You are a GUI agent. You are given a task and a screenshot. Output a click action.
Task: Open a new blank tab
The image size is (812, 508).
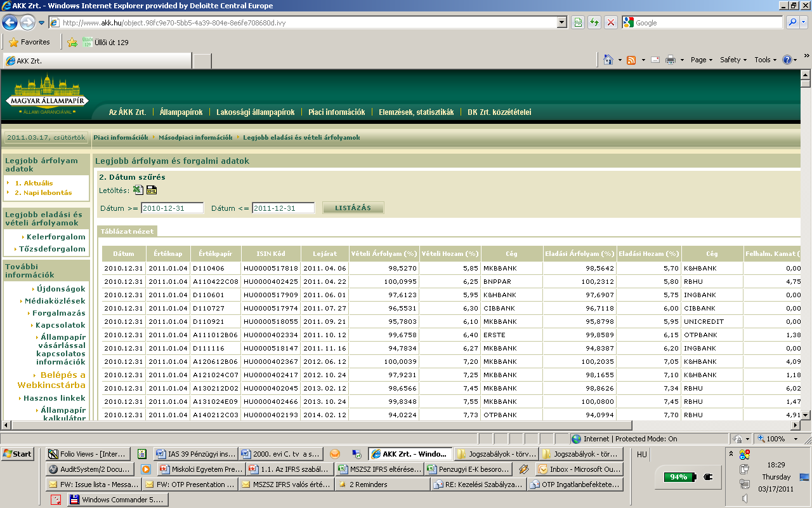coord(202,61)
